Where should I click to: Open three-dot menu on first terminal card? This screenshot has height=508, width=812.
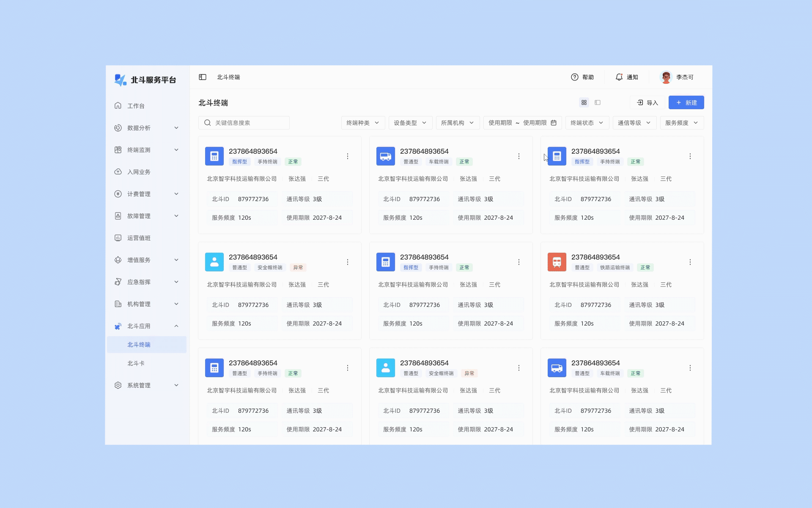[348, 156]
